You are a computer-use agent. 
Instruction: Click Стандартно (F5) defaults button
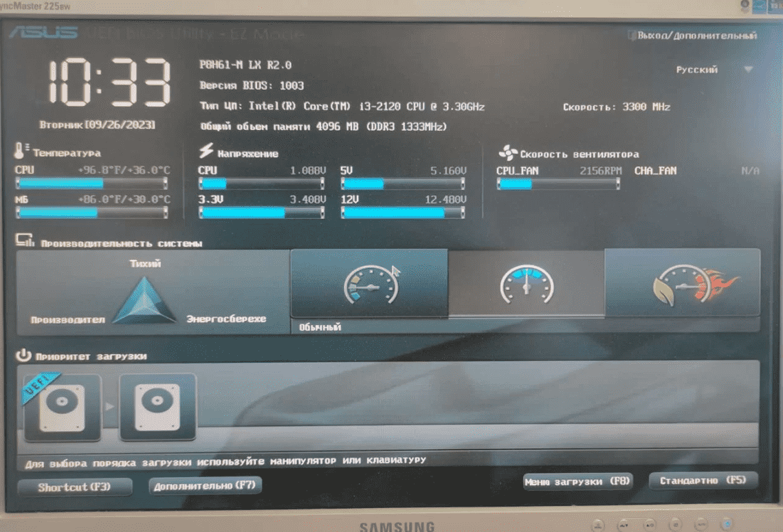click(x=703, y=480)
